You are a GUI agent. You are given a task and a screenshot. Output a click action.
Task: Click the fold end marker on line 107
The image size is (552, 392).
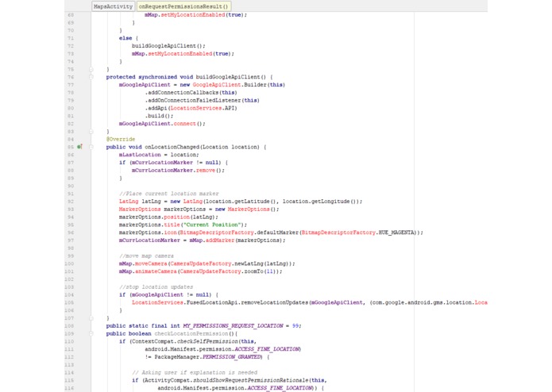pyautogui.click(x=91, y=318)
